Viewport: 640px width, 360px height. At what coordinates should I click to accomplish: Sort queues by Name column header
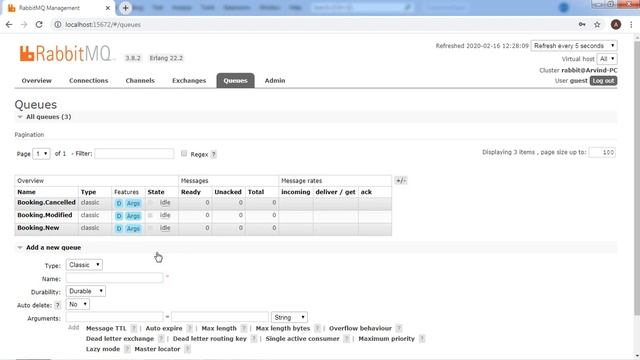[27, 192]
